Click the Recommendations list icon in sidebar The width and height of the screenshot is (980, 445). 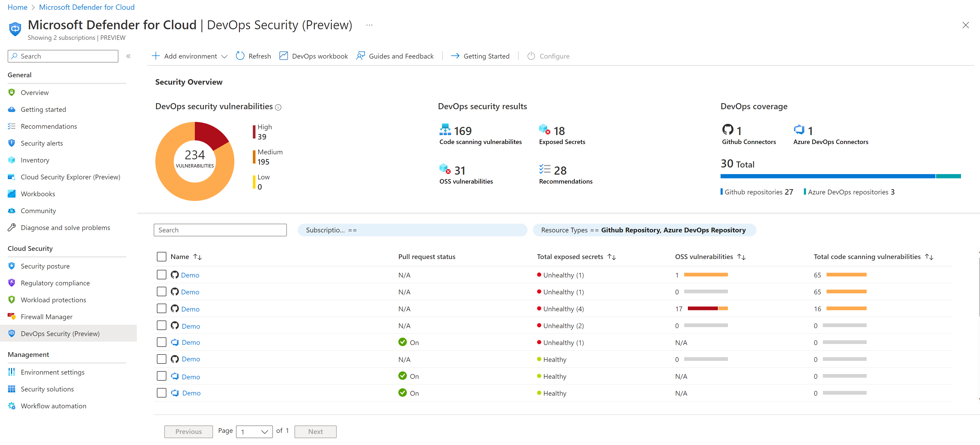click(12, 126)
